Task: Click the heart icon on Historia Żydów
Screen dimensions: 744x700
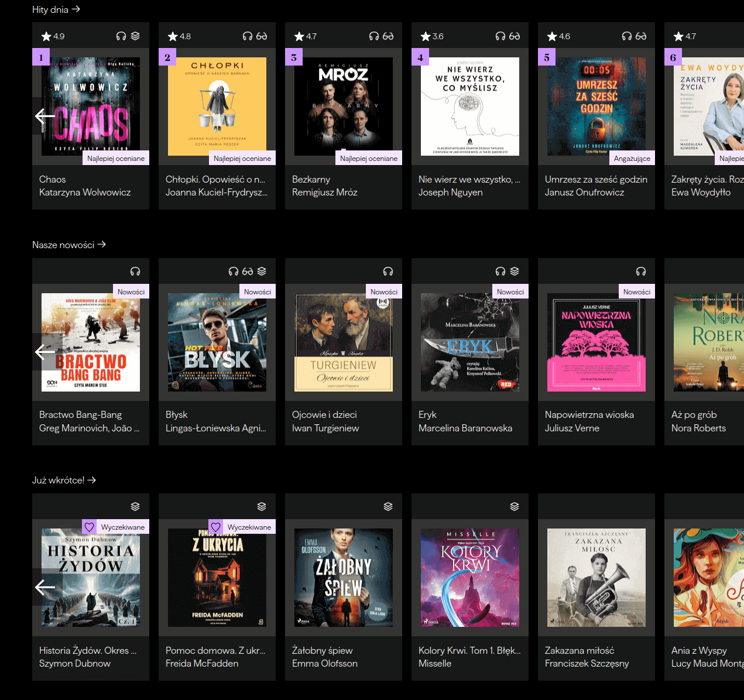Action: point(89,527)
